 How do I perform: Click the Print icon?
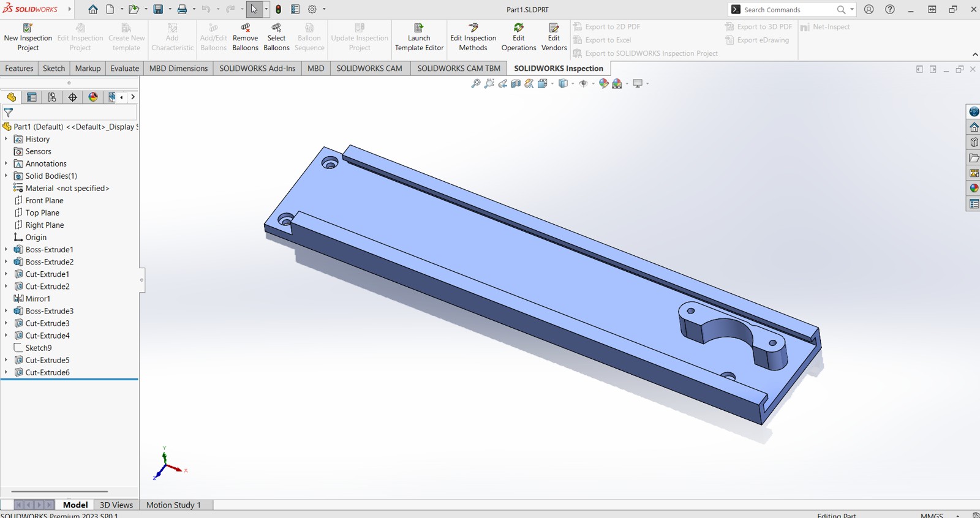[x=182, y=9]
